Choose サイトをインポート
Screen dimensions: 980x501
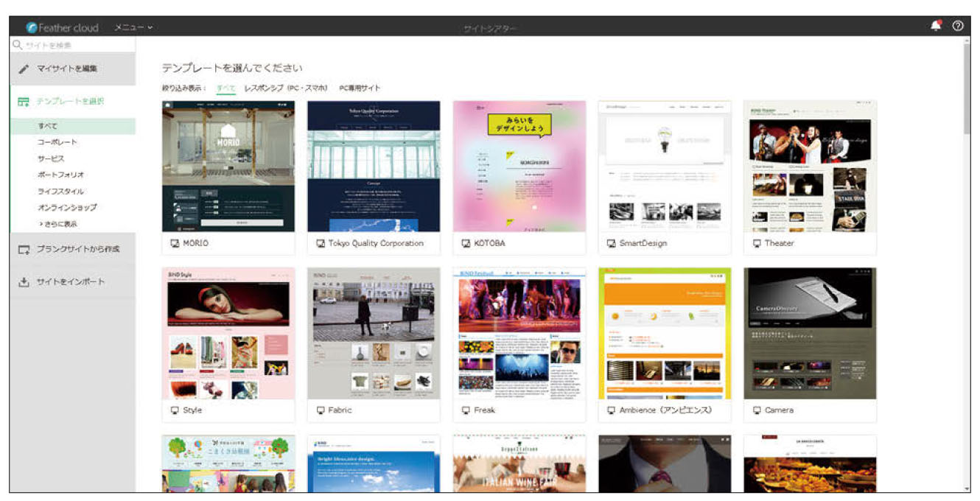tap(72, 282)
